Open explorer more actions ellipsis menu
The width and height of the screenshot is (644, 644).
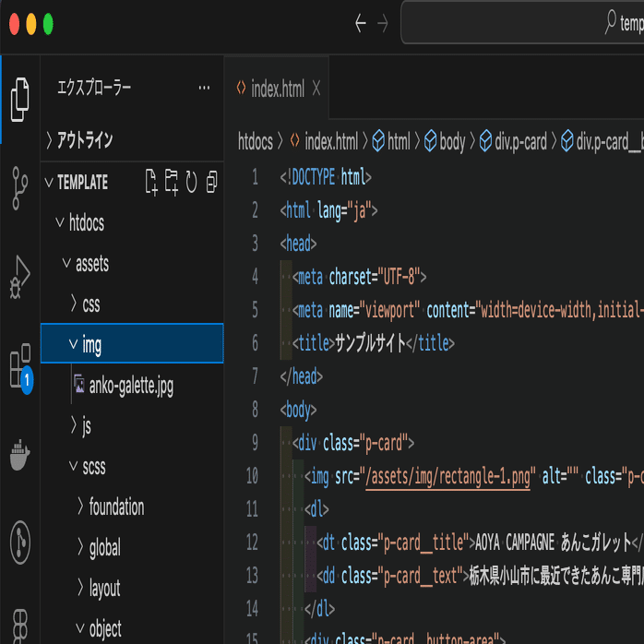[204, 88]
